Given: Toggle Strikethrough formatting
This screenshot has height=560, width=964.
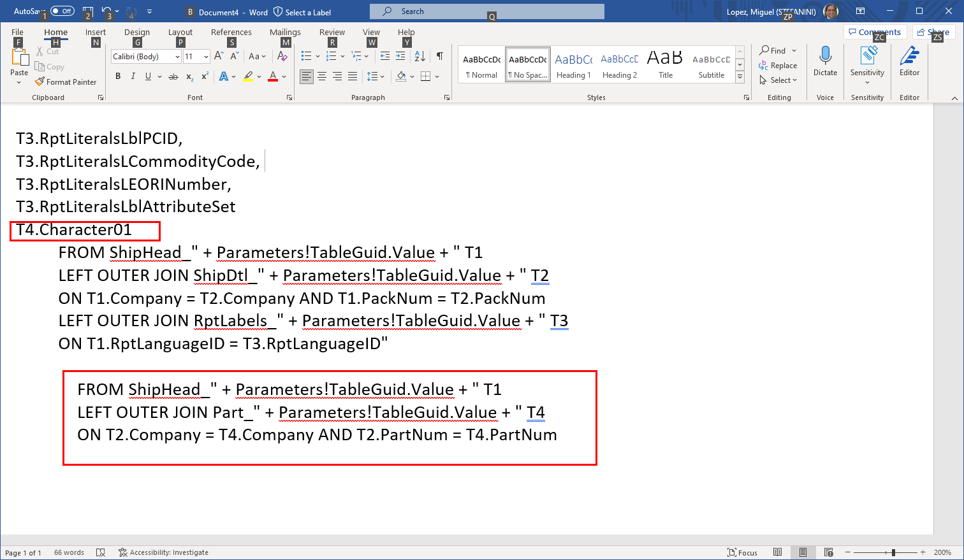Looking at the screenshot, I should click(x=173, y=76).
